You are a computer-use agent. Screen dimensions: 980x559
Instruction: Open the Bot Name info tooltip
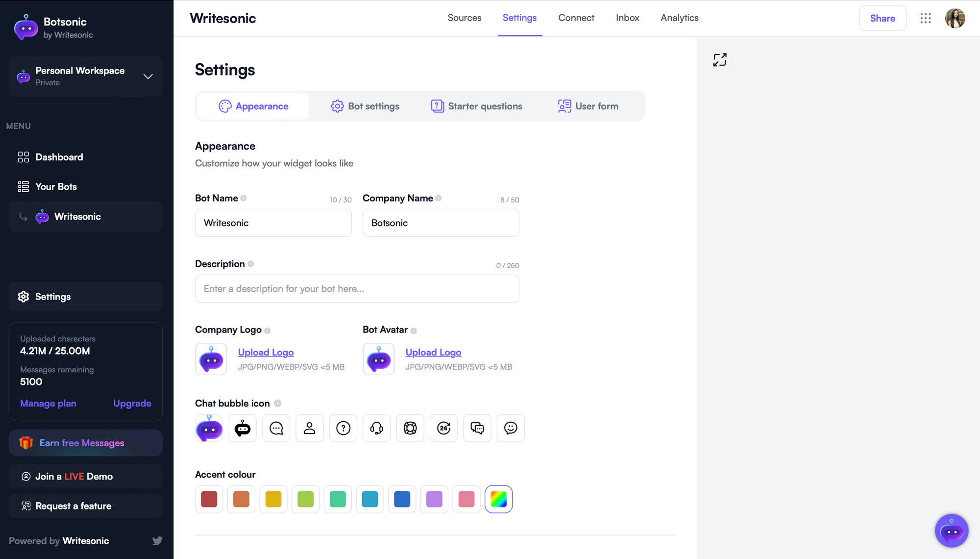244,198
